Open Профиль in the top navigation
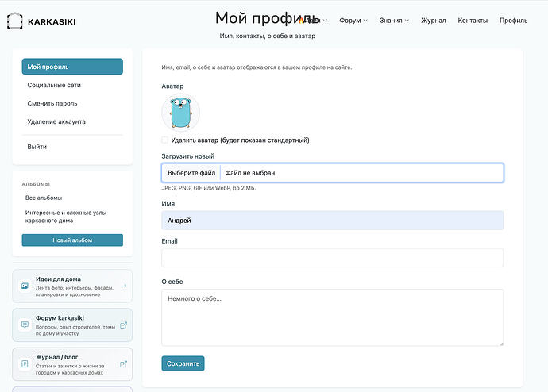548x392 pixels. (513, 21)
